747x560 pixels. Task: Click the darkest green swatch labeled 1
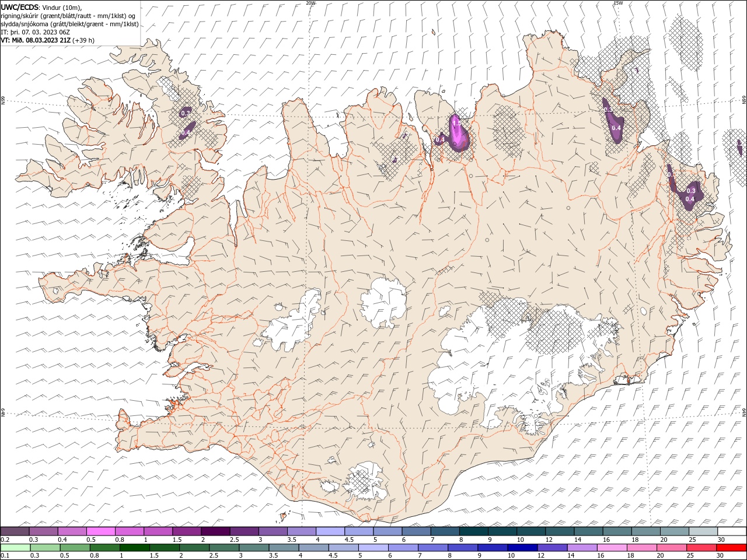click(135, 548)
